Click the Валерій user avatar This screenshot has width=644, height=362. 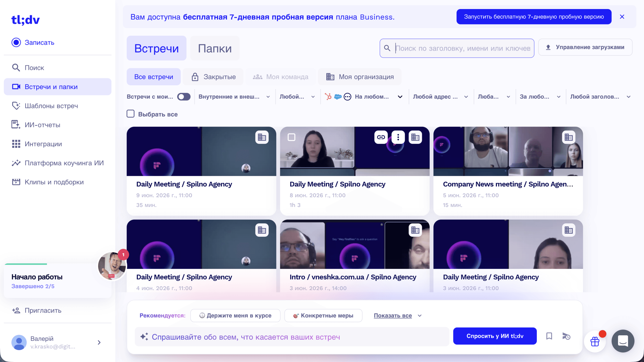pos(19,342)
